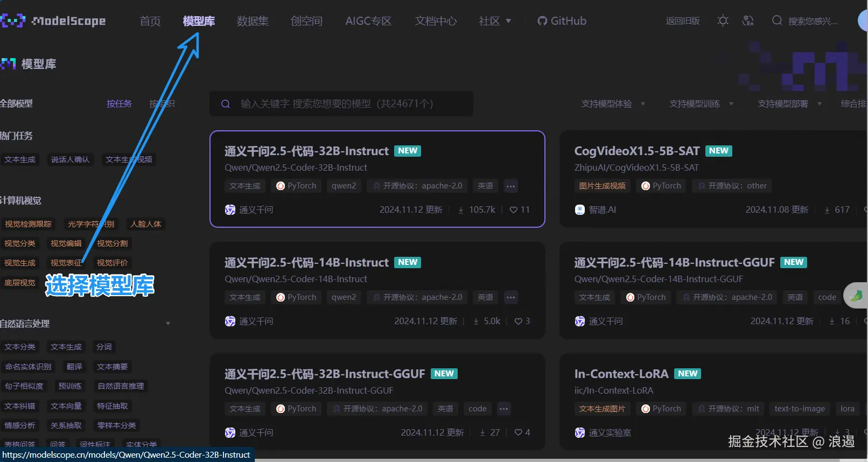This screenshot has width=868, height=462.
Task: Click magnifier icon in model search box
Action: coord(226,104)
